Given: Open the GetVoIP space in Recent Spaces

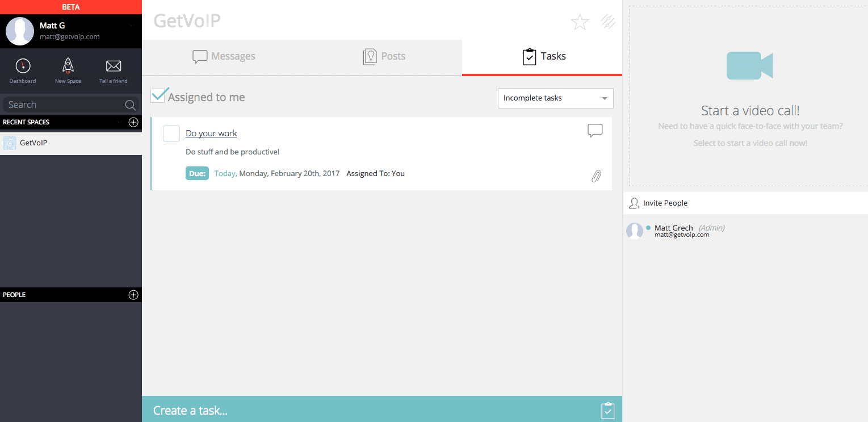Looking at the screenshot, I should click(71, 143).
